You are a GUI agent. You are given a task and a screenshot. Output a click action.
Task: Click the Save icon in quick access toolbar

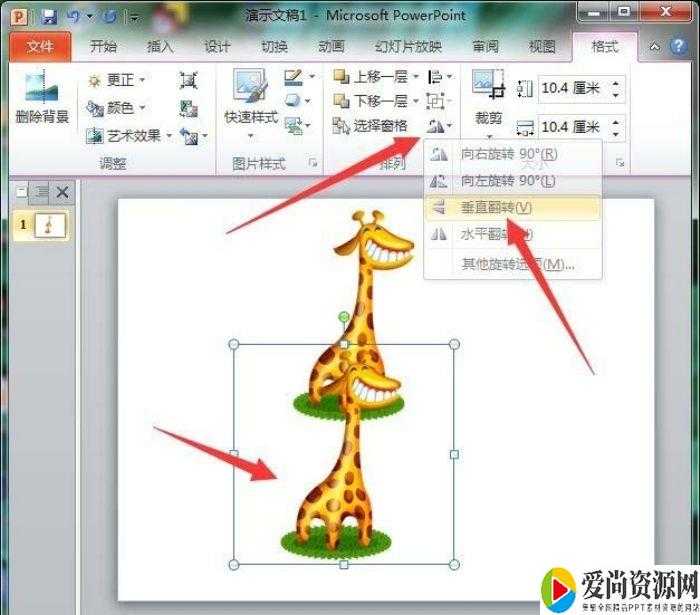(48, 16)
